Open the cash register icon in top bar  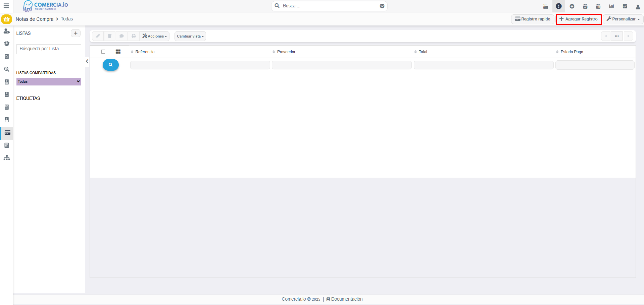(546, 6)
